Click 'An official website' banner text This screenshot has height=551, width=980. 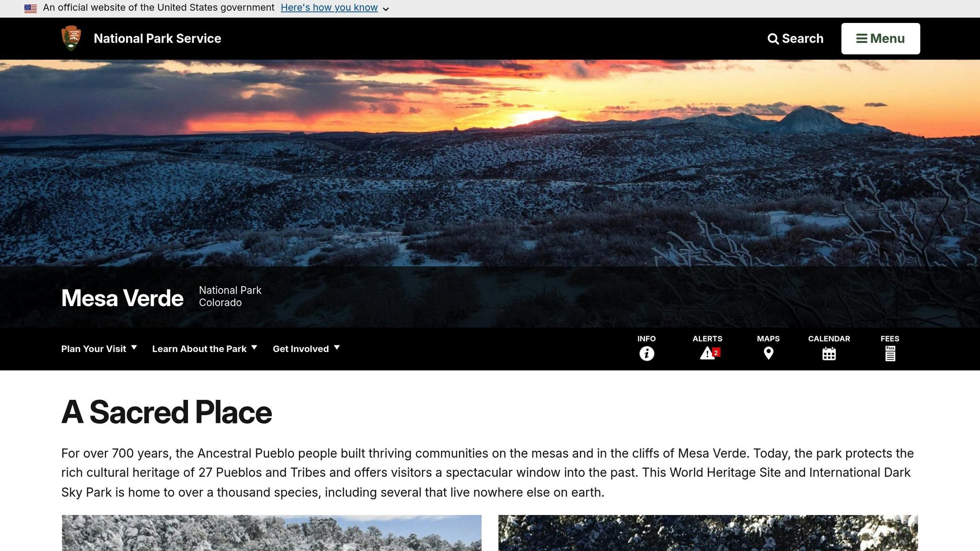tap(158, 8)
